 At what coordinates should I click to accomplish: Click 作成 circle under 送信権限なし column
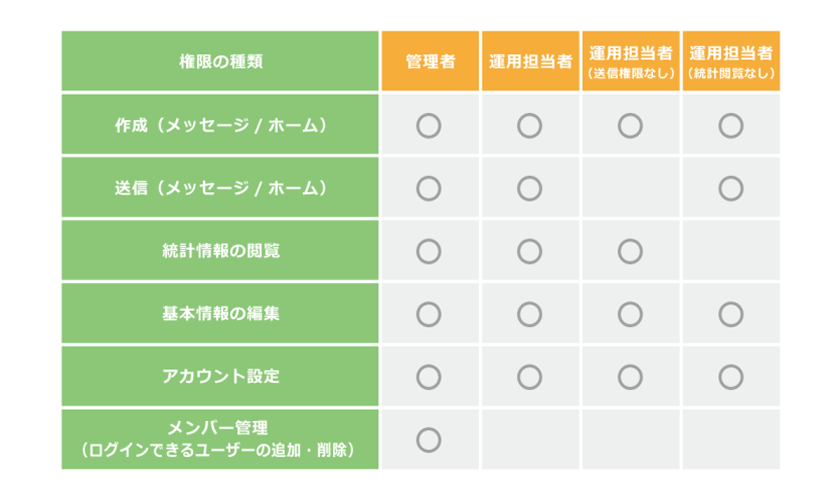click(x=630, y=126)
